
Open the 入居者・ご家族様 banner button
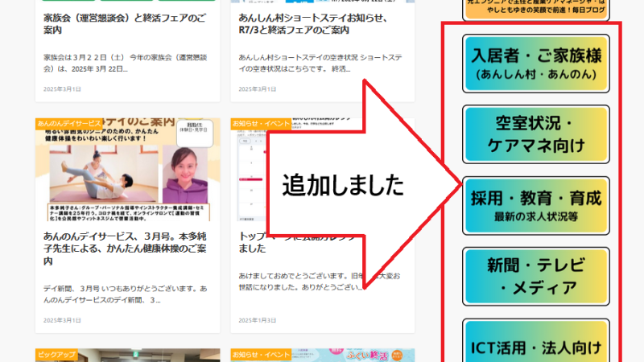536,64
